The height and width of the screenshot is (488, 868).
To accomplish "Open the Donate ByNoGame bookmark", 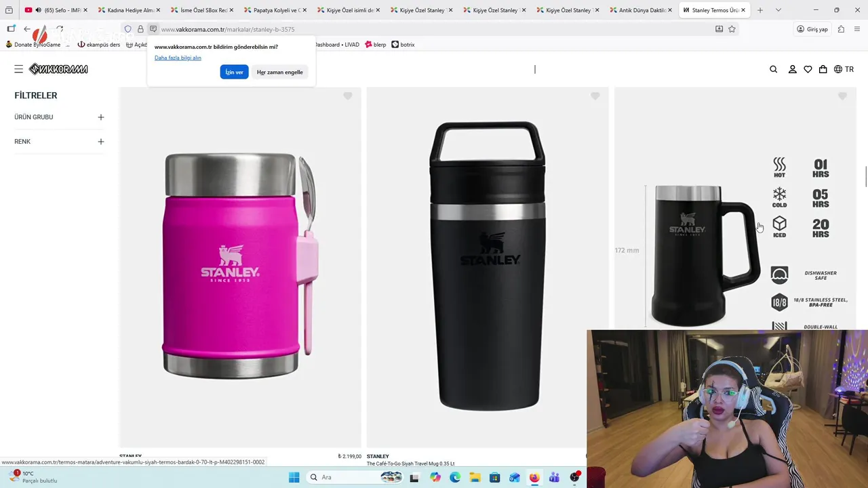I will [x=33, y=45].
